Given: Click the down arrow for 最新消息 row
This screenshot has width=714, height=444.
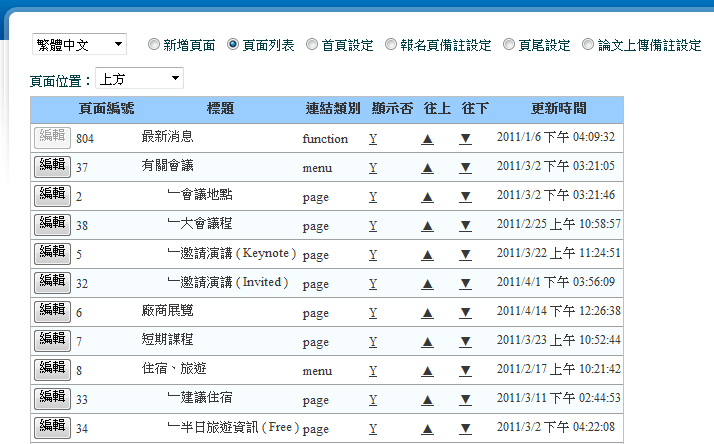Looking at the screenshot, I should click(x=465, y=139).
